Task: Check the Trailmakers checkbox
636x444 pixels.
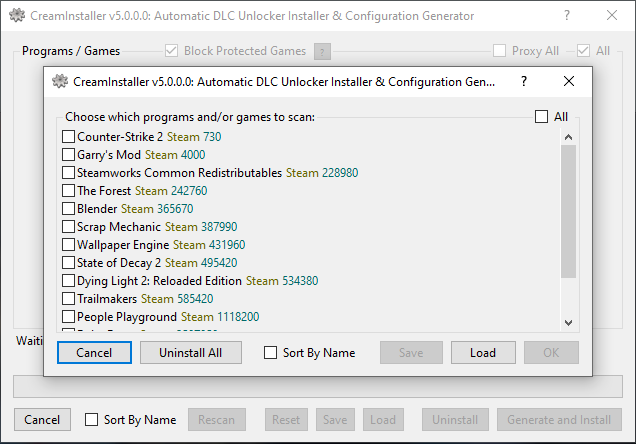Action: 68,298
